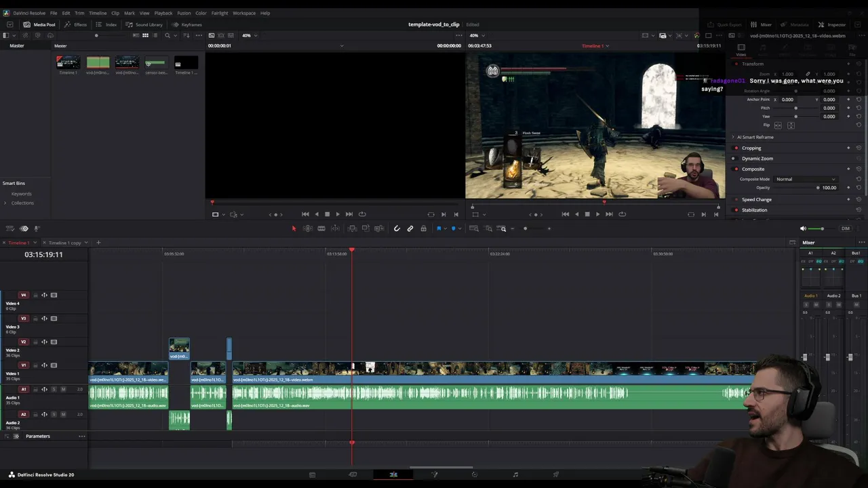Open the Fairlight menu

(x=220, y=13)
